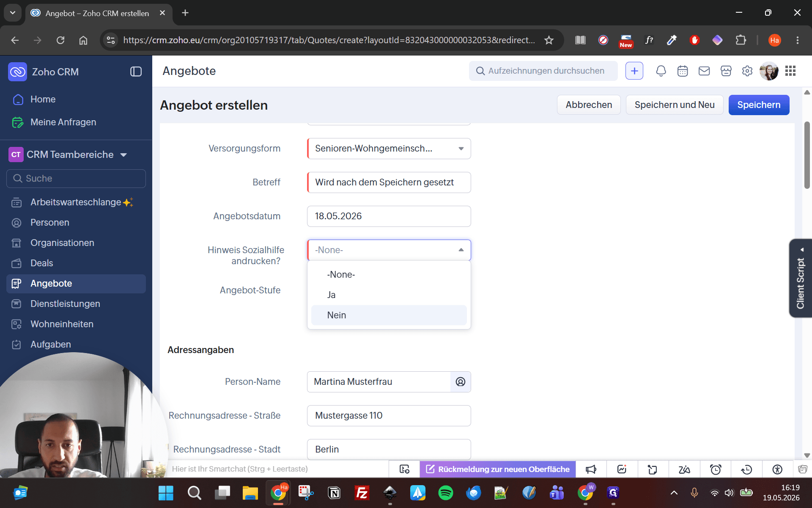The image size is (812, 508).
Task: Collapse the sidebar panel icon
Action: (x=136, y=72)
